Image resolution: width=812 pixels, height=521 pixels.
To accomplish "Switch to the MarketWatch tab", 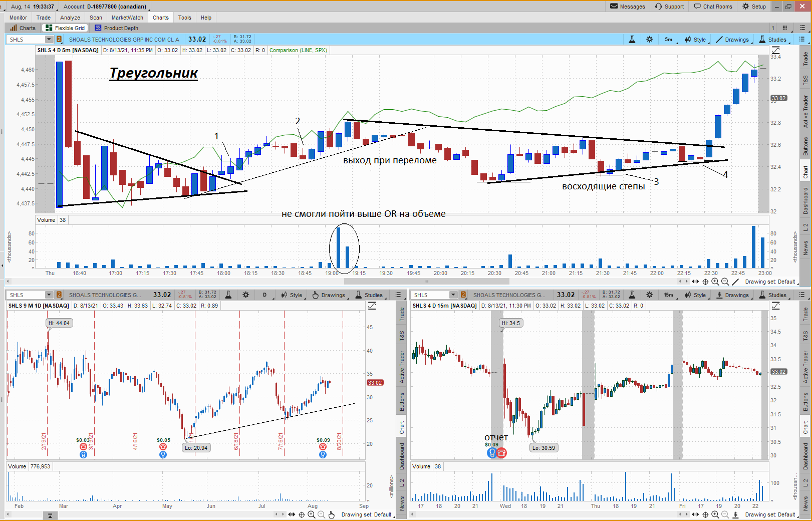I will (x=127, y=18).
